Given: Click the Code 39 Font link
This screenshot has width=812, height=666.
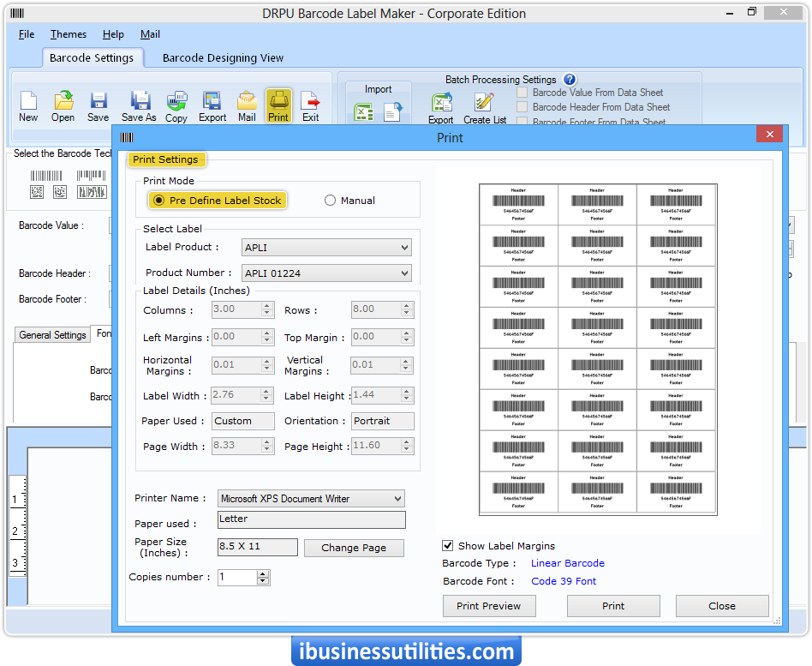Looking at the screenshot, I should click(x=564, y=581).
